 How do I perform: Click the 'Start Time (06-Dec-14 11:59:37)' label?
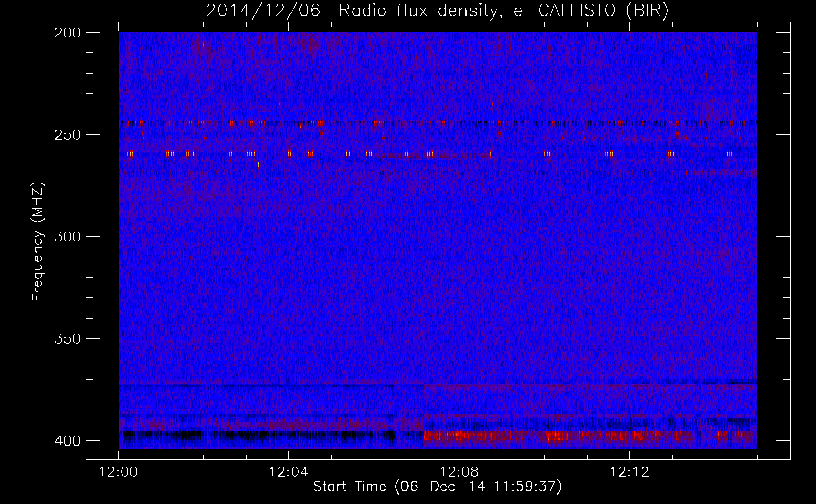click(x=437, y=487)
